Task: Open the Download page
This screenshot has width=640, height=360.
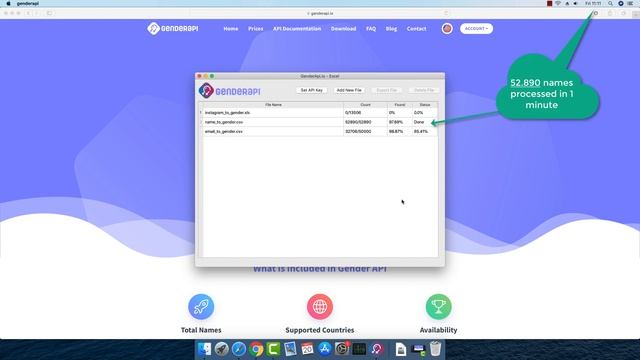Action: click(x=343, y=29)
